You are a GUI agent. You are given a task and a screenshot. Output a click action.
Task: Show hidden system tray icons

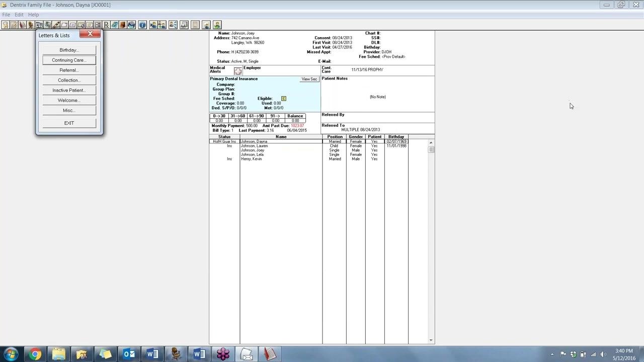pos(552,354)
